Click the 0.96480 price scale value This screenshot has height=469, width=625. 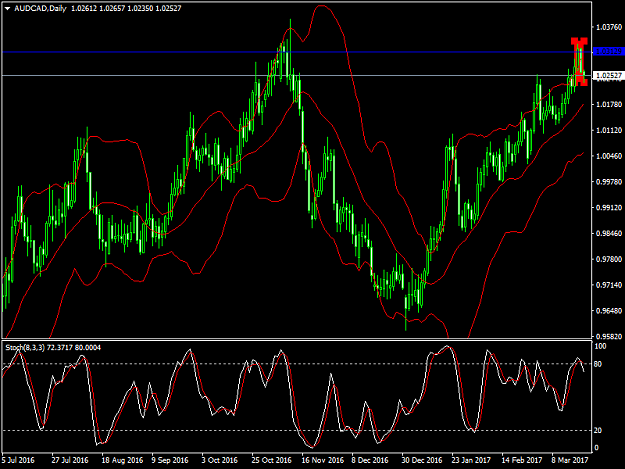click(608, 310)
